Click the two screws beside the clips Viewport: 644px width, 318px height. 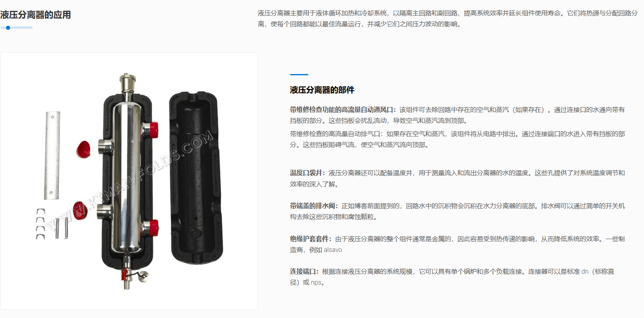tap(61, 228)
